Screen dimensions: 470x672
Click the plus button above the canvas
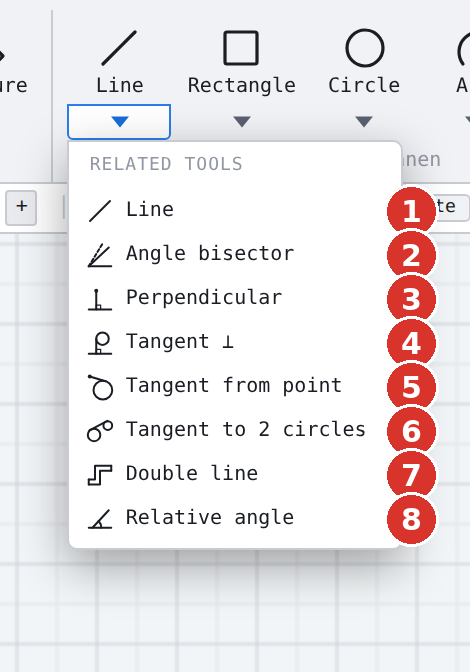pos(21,208)
